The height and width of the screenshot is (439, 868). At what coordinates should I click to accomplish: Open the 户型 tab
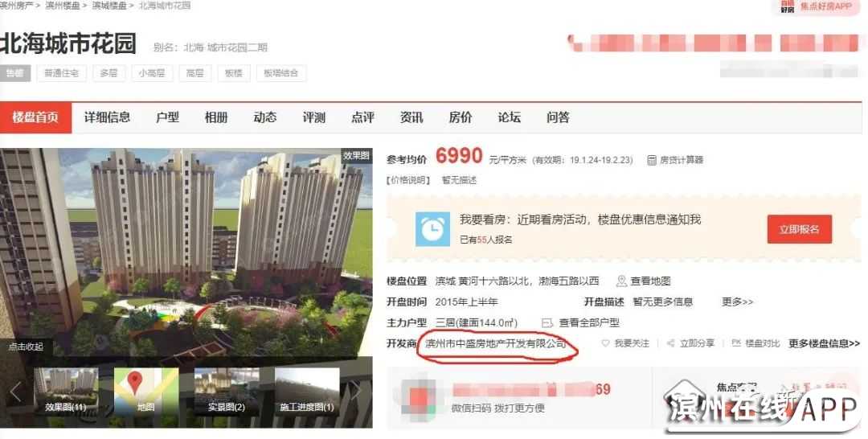[167, 117]
